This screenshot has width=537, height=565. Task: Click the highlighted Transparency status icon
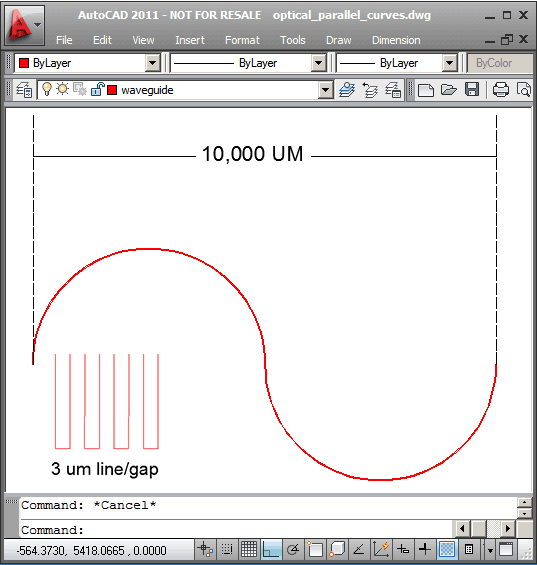(447, 550)
